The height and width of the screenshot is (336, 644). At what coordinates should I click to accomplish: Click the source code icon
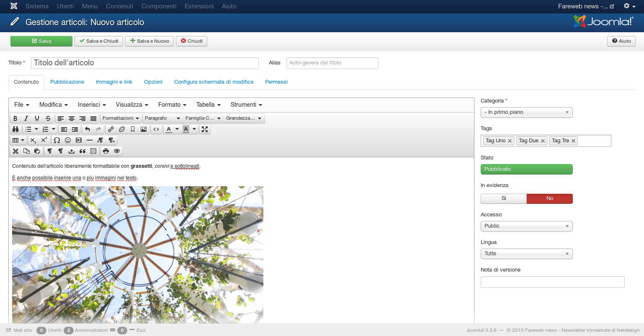[156, 129]
